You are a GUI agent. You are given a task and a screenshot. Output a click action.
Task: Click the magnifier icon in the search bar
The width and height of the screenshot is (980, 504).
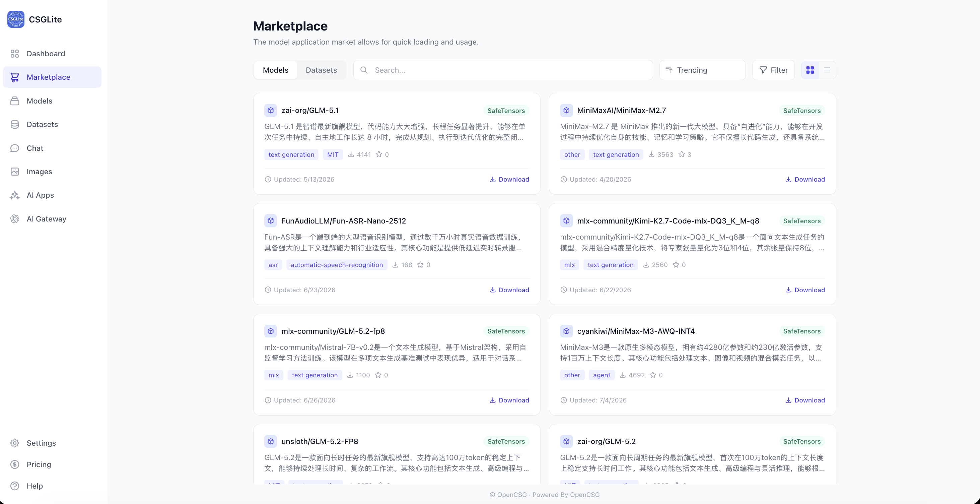pos(364,70)
